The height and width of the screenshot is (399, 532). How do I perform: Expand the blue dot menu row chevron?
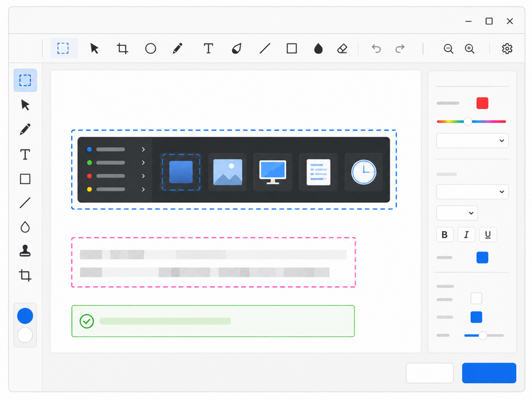pos(143,149)
